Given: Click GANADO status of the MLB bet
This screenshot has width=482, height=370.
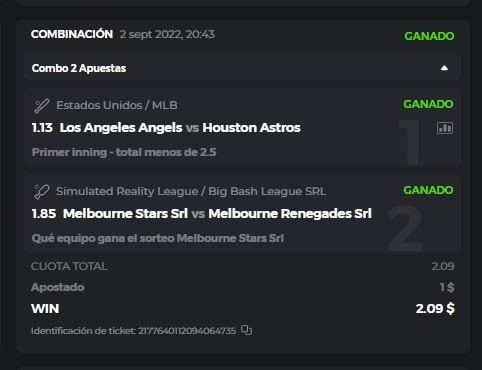Looking at the screenshot, I should coord(428,104).
